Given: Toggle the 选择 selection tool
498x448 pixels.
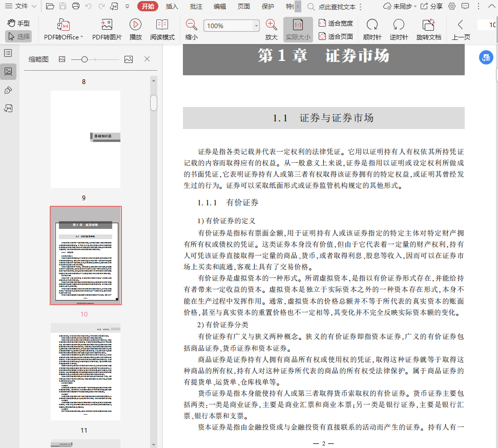Looking at the screenshot, I should click(19, 36).
